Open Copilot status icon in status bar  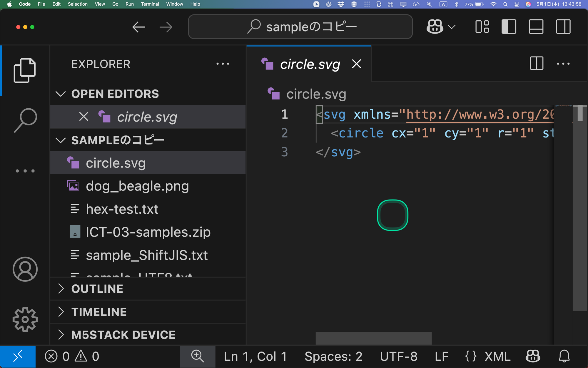click(533, 357)
